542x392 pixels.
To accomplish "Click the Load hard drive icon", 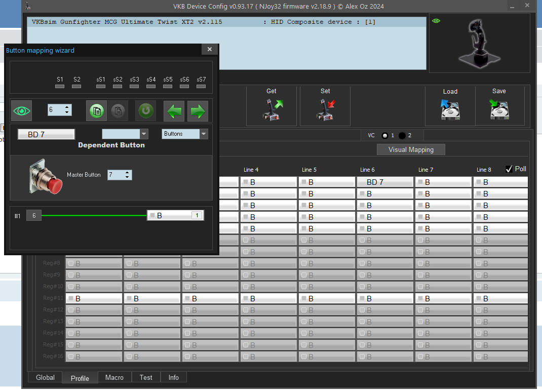I will [450, 109].
